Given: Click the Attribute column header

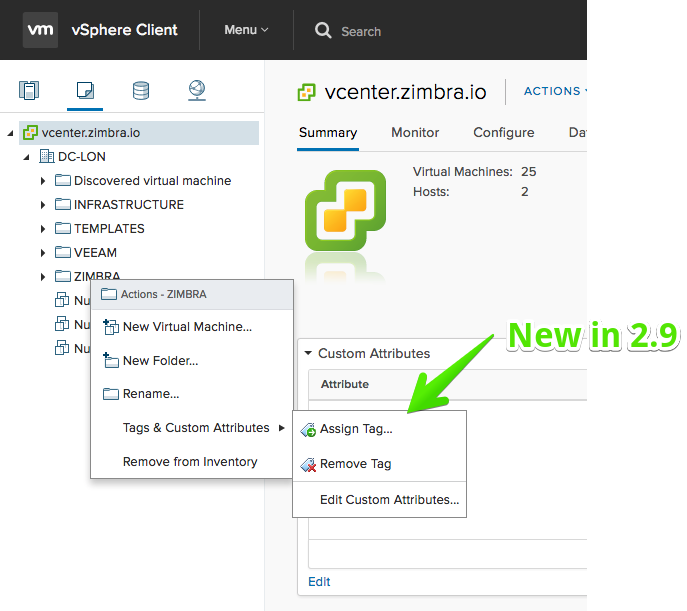Looking at the screenshot, I should pos(345,384).
